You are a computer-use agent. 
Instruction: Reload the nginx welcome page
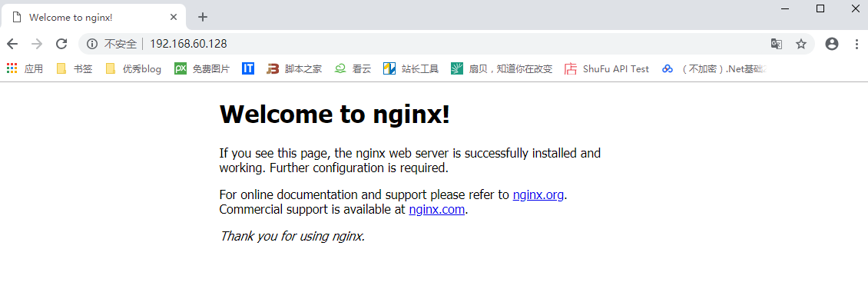click(61, 45)
